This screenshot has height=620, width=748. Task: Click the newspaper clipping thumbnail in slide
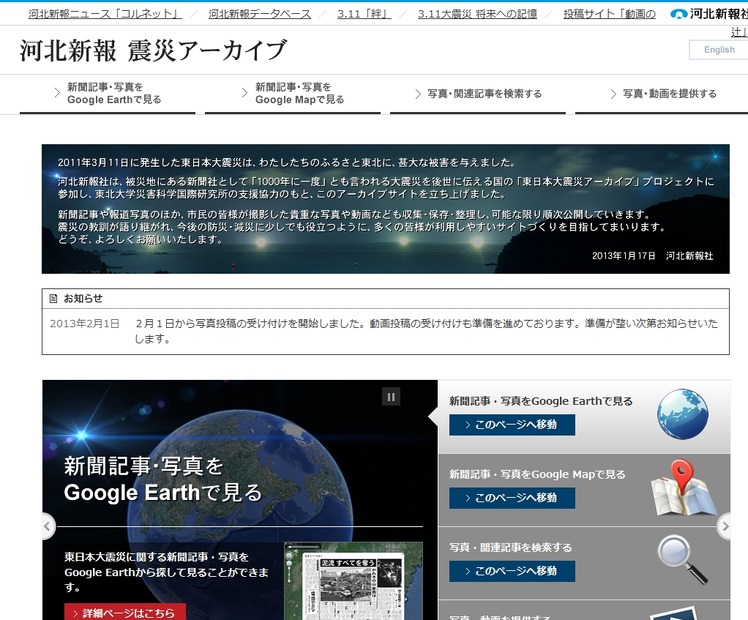[353, 581]
